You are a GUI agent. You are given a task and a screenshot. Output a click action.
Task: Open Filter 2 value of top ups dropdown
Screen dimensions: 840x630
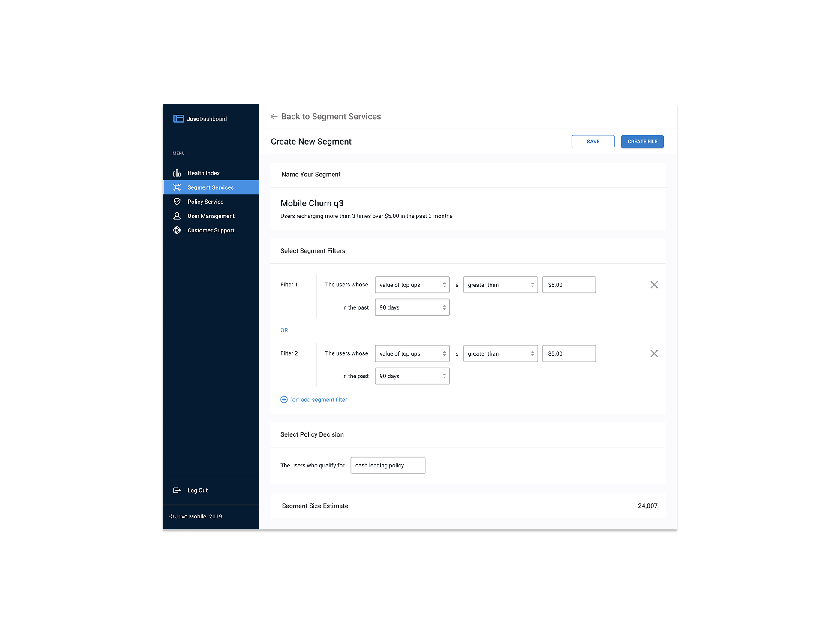(x=412, y=353)
